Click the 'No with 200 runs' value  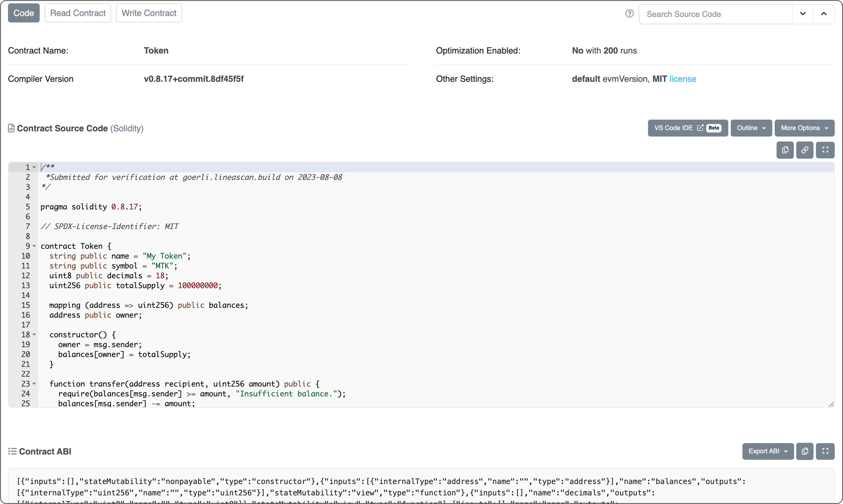click(x=604, y=51)
